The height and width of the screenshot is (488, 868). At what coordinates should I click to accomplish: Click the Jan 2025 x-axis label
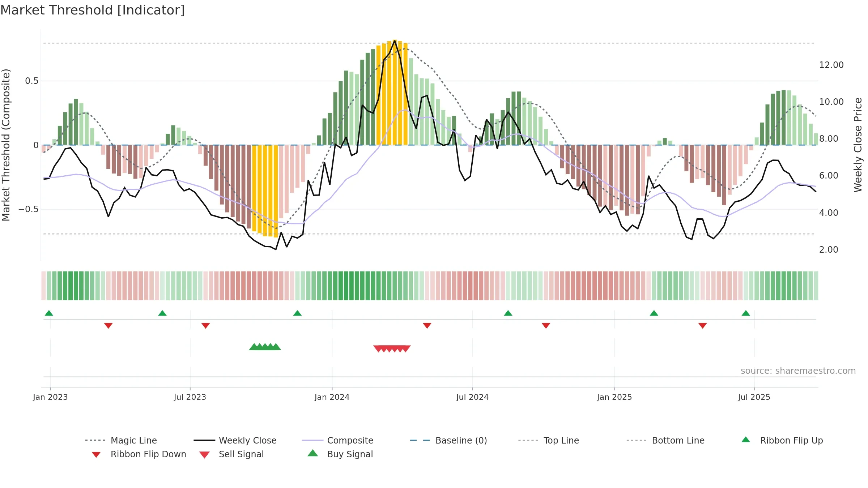(614, 397)
